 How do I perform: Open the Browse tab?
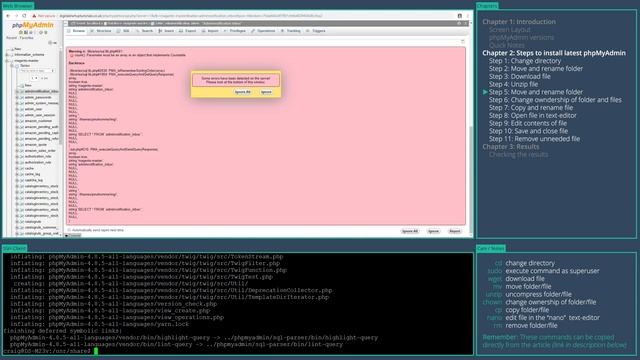coord(76,31)
